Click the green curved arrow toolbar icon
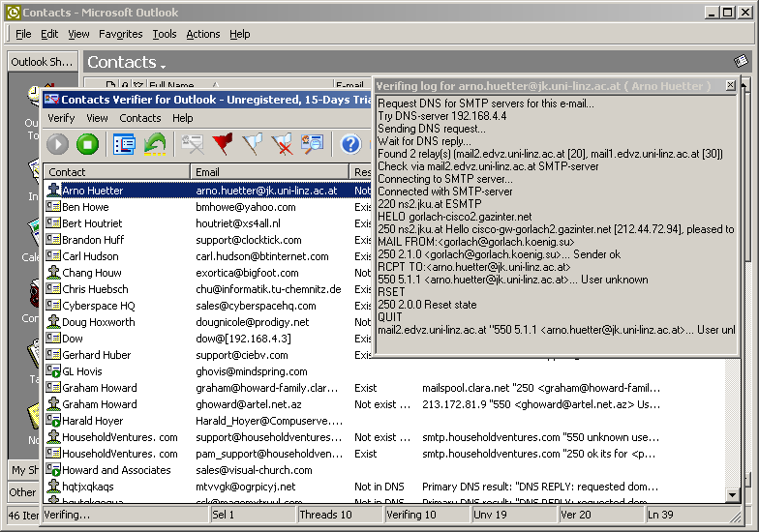This screenshot has width=759, height=532. point(155,144)
